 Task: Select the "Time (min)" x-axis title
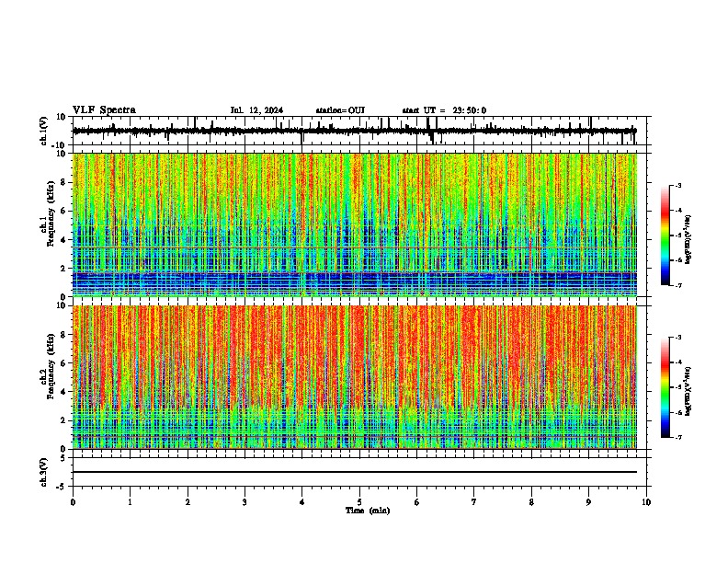click(x=368, y=511)
